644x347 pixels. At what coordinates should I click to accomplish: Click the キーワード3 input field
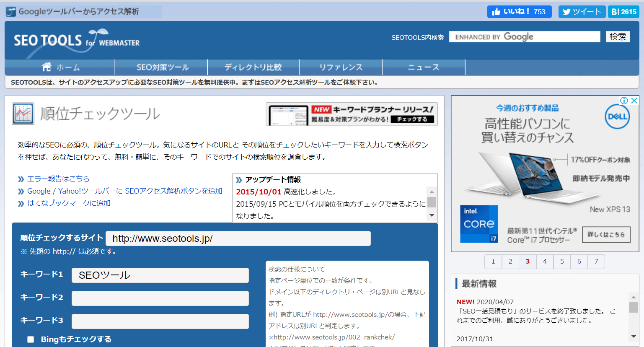160,321
